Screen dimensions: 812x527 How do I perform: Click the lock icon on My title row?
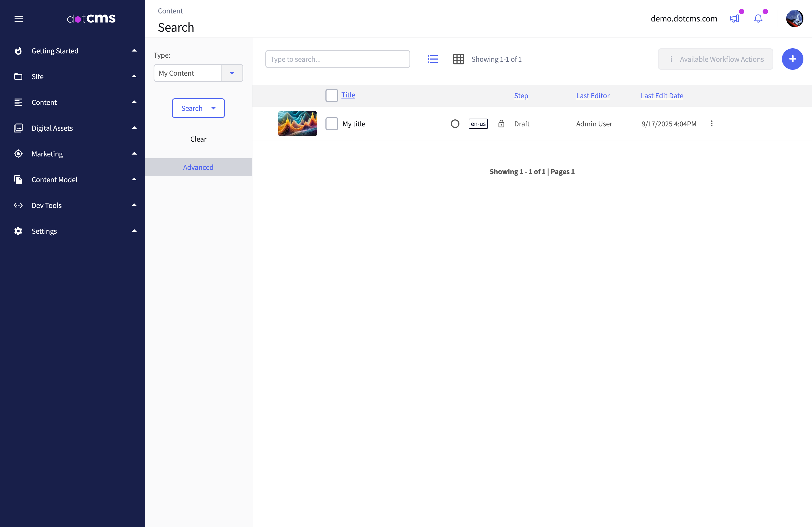pyautogui.click(x=501, y=123)
